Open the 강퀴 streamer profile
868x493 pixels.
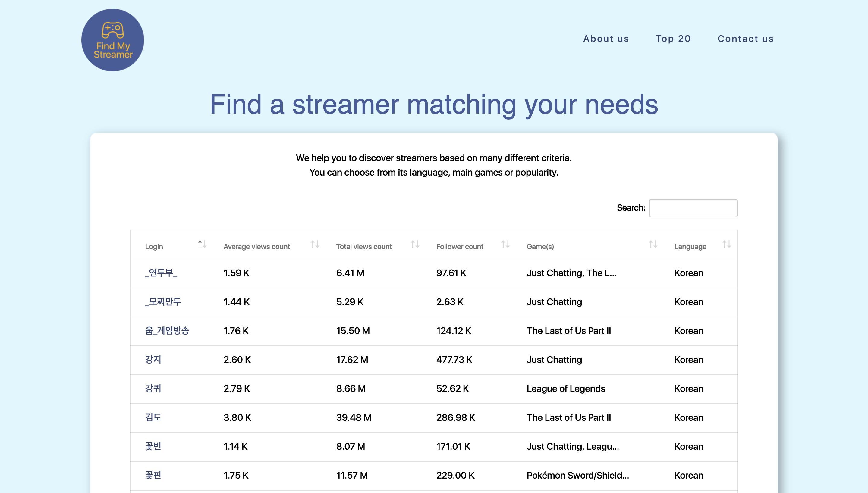click(153, 389)
